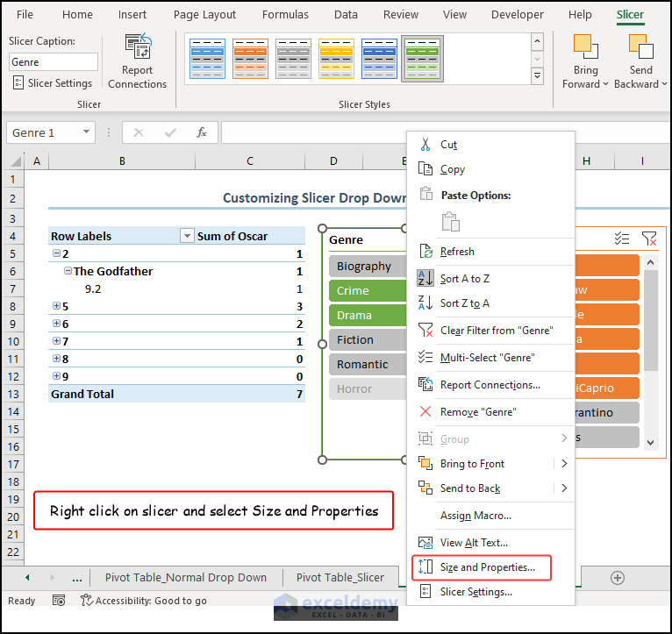The height and width of the screenshot is (634, 672).
Task: Toggle the Drama slicer item
Action: (x=368, y=315)
